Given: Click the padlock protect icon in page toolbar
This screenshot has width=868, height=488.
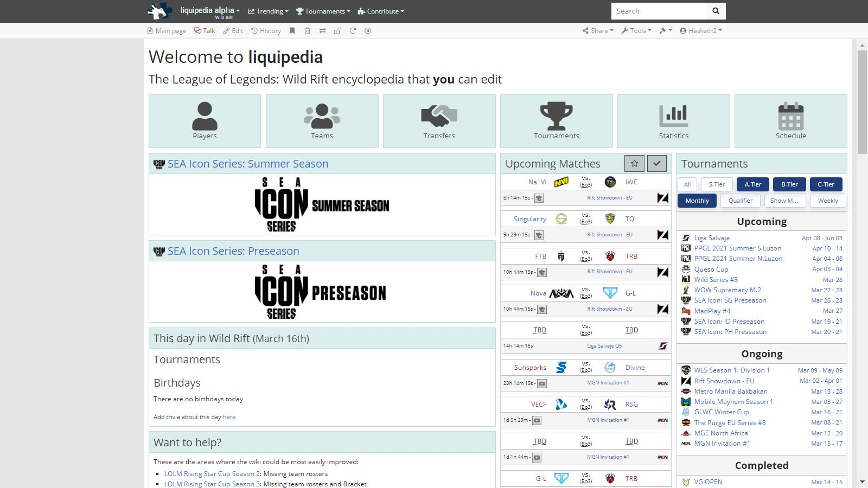Looking at the screenshot, I should pyautogui.click(x=337, y=31).
